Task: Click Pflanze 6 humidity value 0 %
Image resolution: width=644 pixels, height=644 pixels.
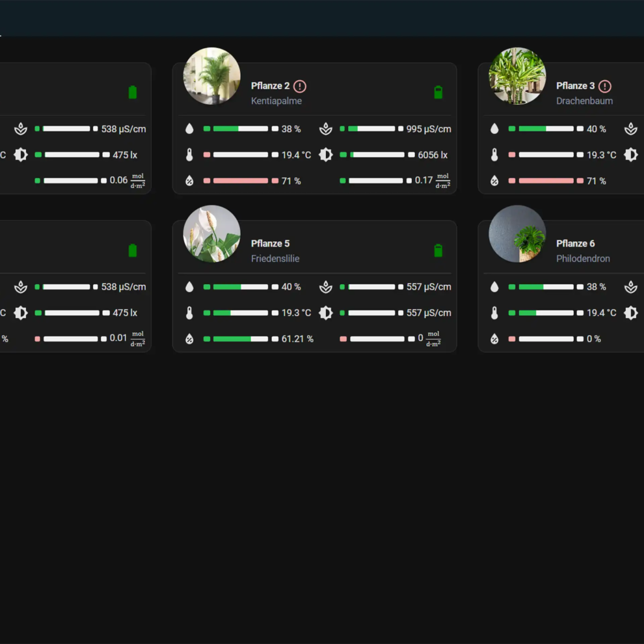Action: pos(593,339)
